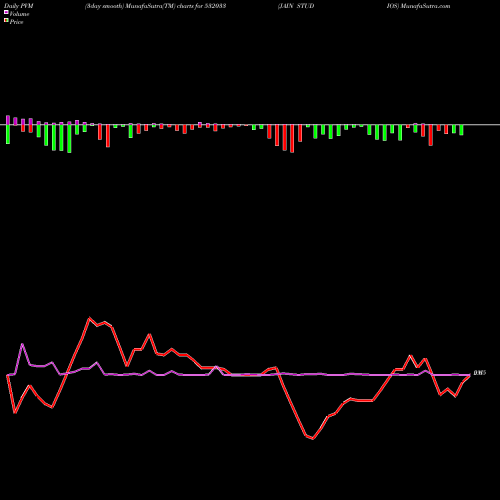Screen dimensions: 500x500
Task: Select the 'Price' legend label
Action: pos(16,22)
